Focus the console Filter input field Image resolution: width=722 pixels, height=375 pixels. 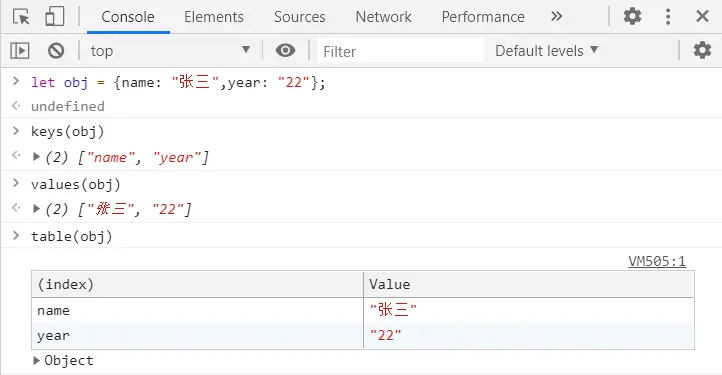[x=401, y=51]
